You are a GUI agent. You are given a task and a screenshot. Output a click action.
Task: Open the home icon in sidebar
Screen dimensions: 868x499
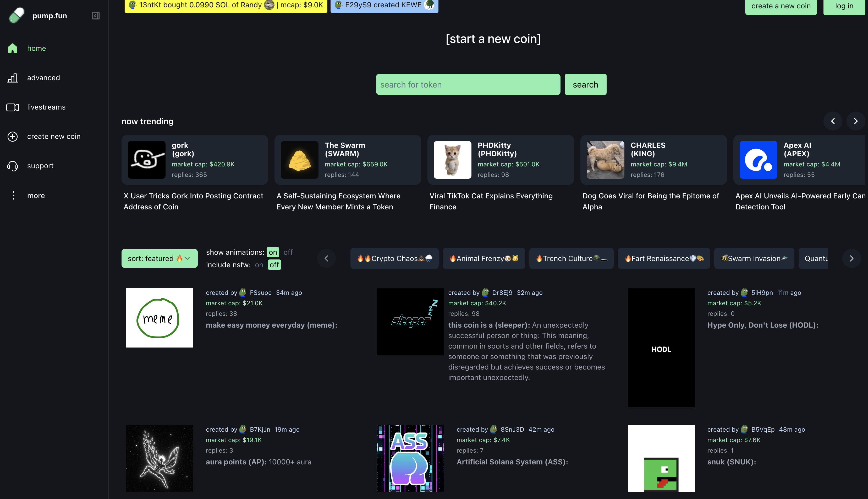13,48
